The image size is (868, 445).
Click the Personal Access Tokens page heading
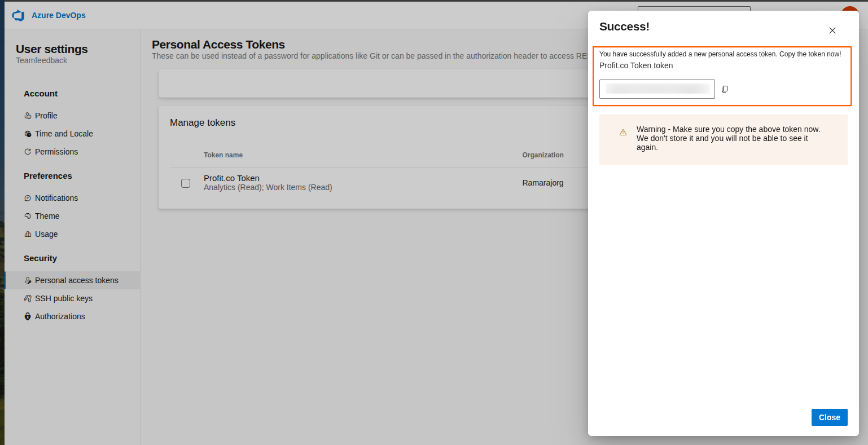(218, 45)
